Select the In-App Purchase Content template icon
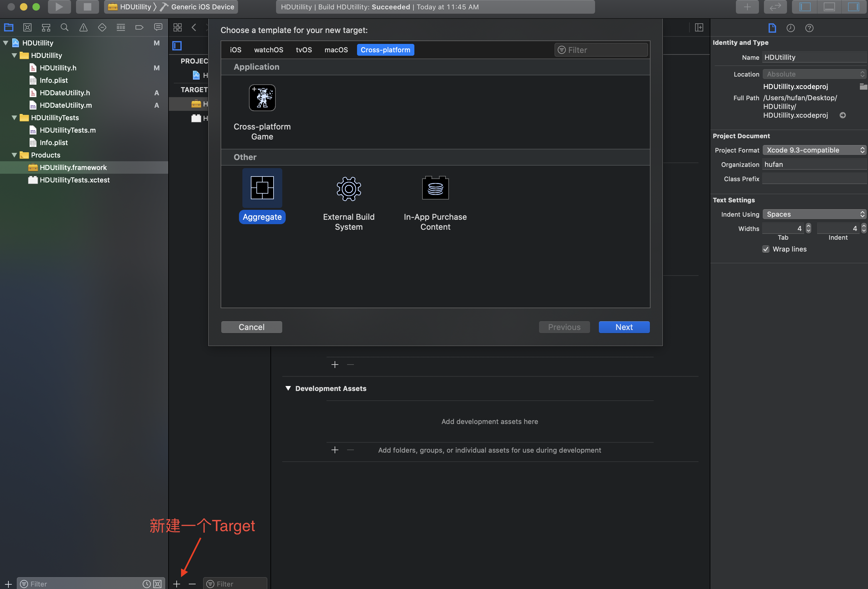The width and height of the screenshot is (868, 589). (435, 188)
